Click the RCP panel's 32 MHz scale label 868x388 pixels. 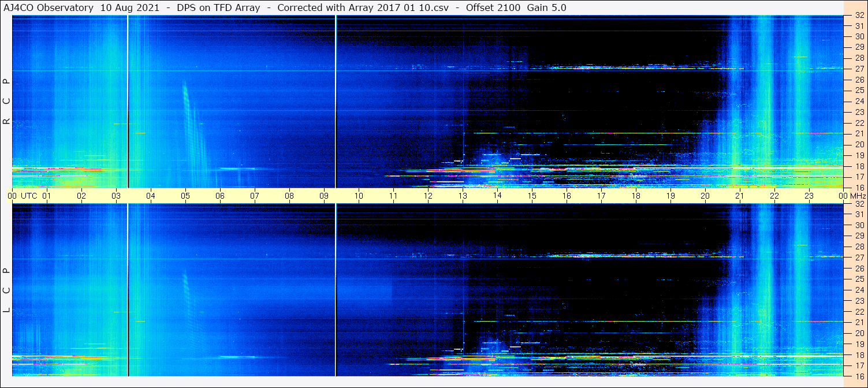pyautogui.click(x=859, y=16)
